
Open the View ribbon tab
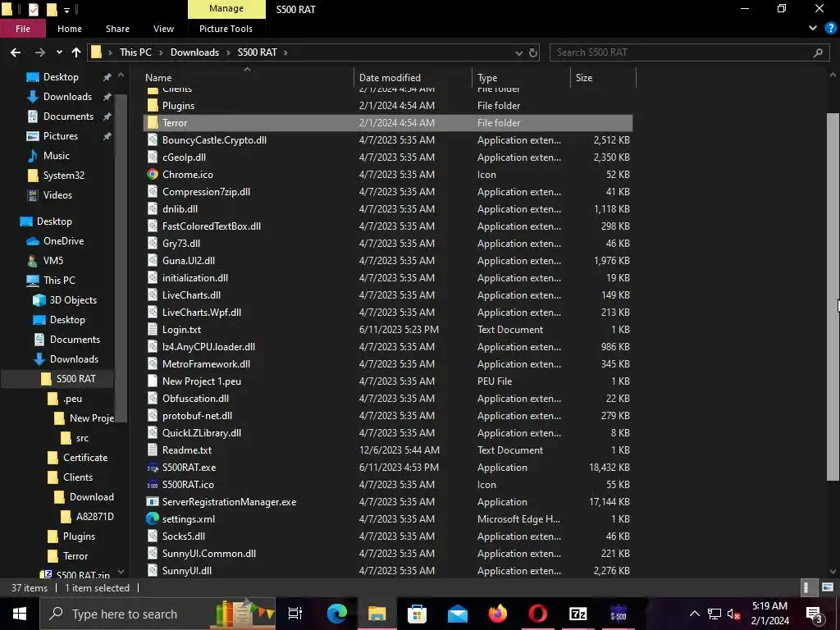163,29
